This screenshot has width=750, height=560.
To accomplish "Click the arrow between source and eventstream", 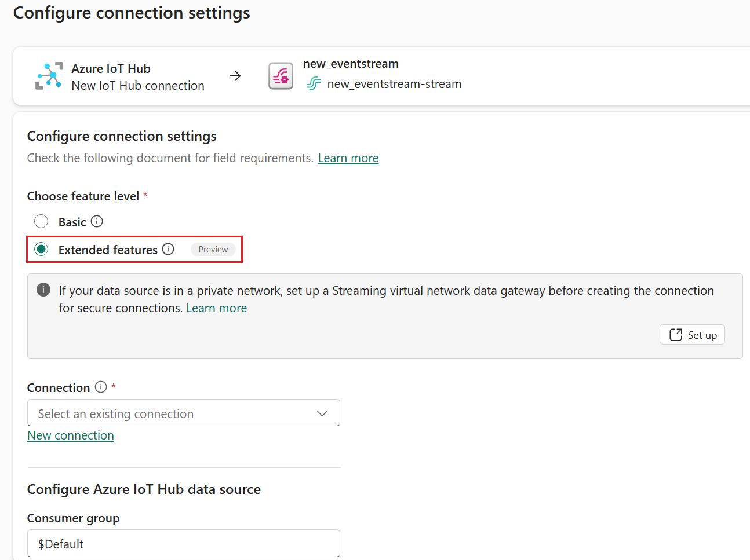I will click(235, 76).
